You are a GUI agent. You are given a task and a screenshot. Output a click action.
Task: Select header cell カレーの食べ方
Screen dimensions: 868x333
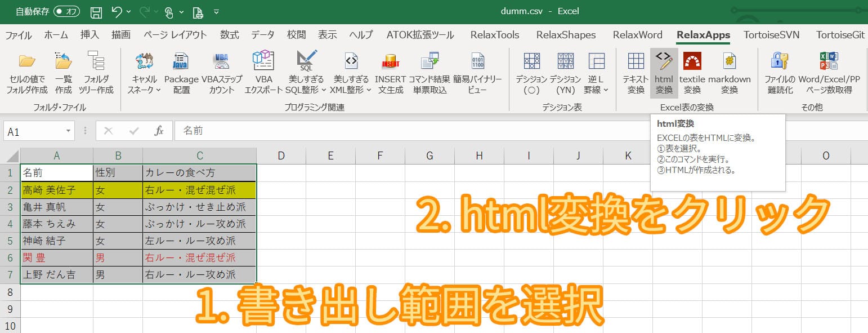click(x=200, y=173)
